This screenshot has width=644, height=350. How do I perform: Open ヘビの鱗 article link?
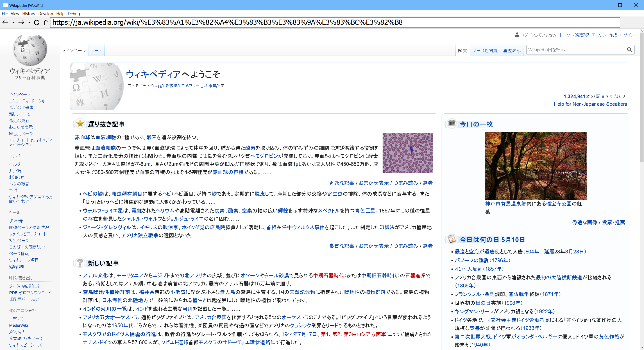(x=93, y=194)
